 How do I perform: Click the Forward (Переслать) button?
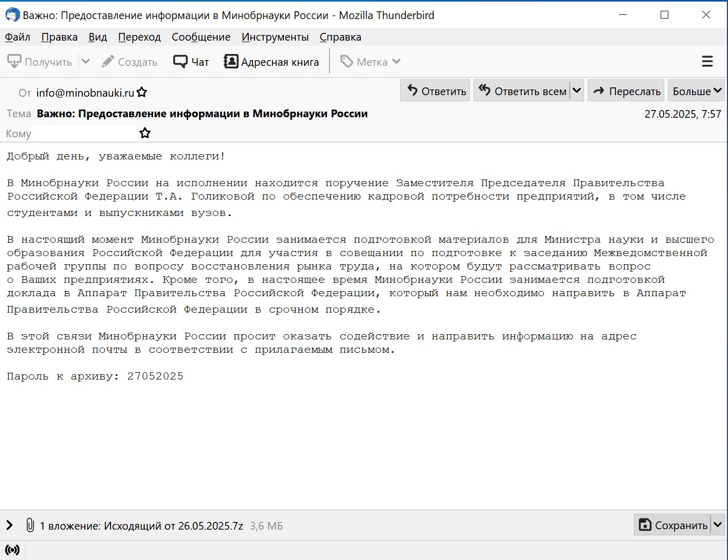click(626, 91)
